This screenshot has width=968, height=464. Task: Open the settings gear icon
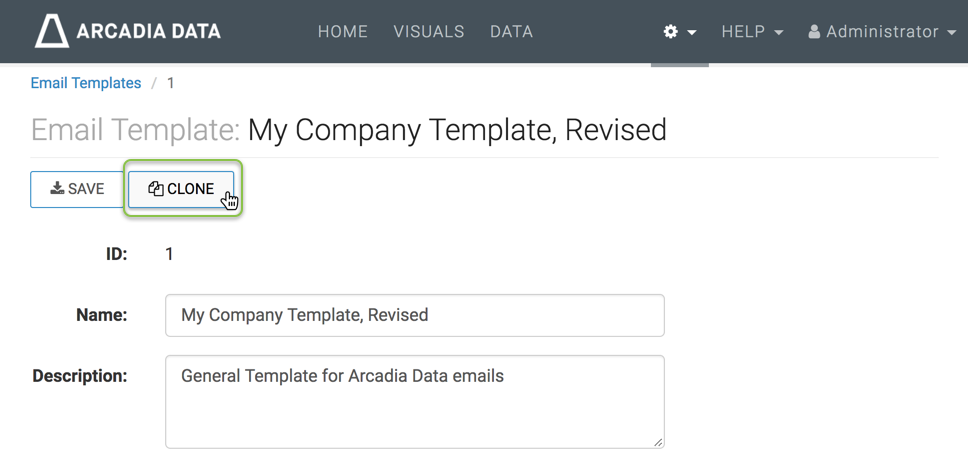(671, 32)
